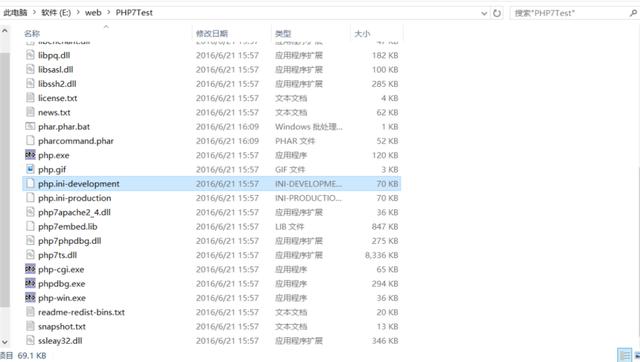Click file list scroll down arrow
The height and width of the screenshot is (362, 640).
coord(5,342)
